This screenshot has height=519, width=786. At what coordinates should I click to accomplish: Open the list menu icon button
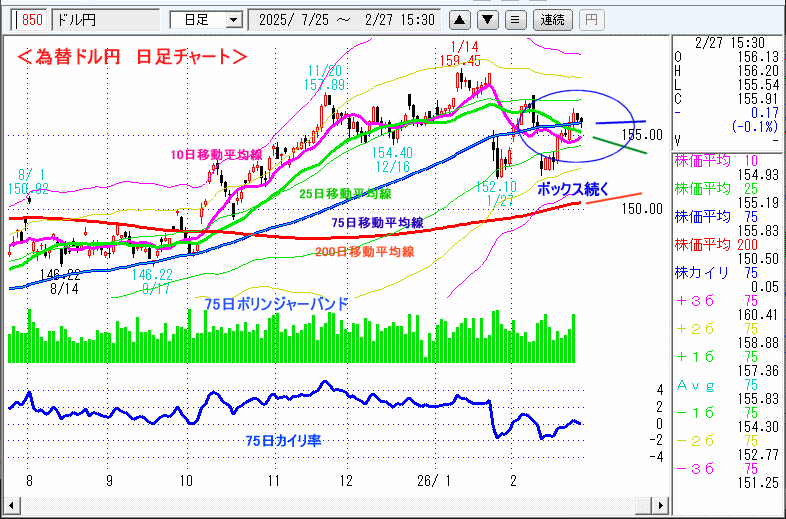point(513,19)
